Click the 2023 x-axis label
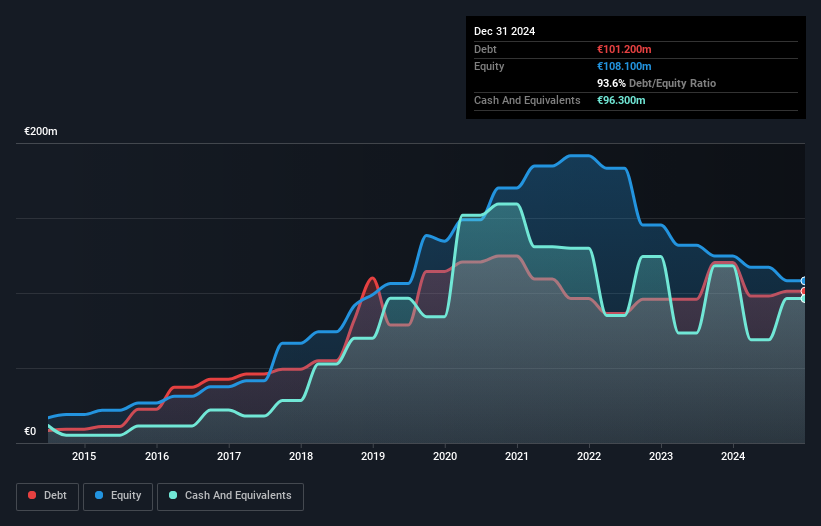Screen dimensions: 821x526 (x=661, y=456)
